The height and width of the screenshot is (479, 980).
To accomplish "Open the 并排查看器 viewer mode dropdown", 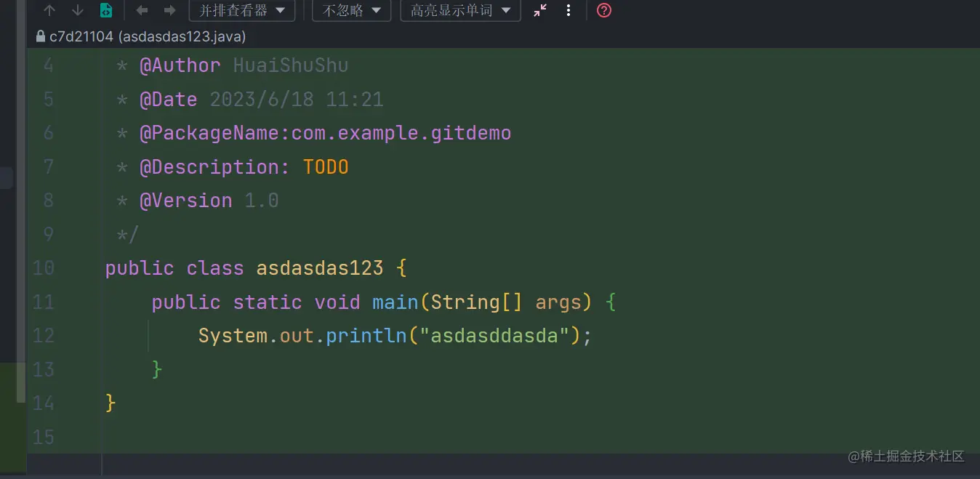I will click(242, 11).
